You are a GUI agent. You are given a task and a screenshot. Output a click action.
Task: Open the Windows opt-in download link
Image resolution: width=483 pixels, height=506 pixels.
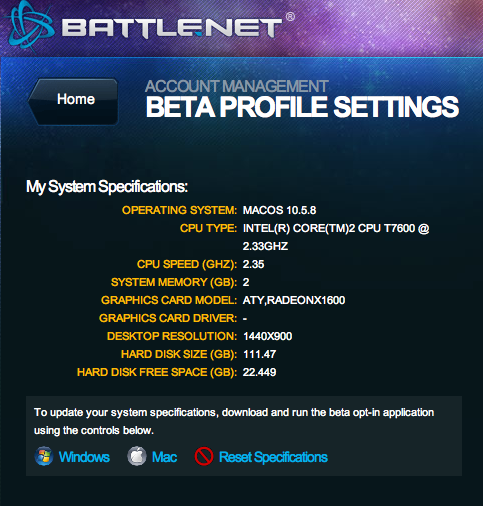pos(84,457)
